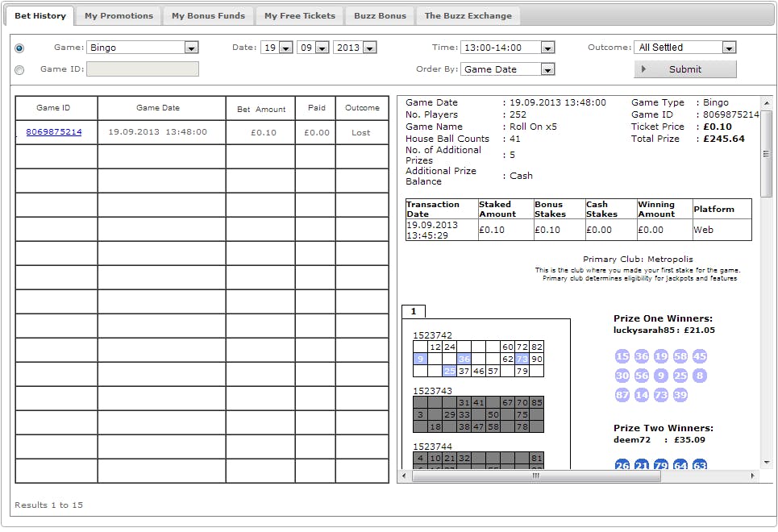Click Prize One ball 30
Screen dimensions: 778x532
(622, 376)
